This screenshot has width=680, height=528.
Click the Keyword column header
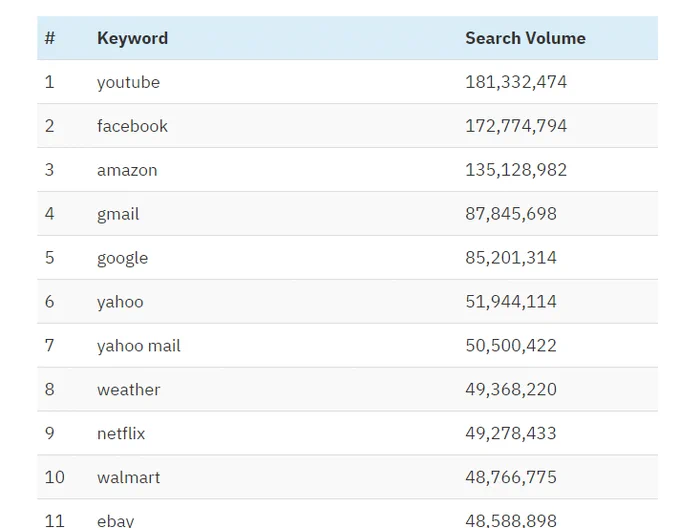click(132, 39)
